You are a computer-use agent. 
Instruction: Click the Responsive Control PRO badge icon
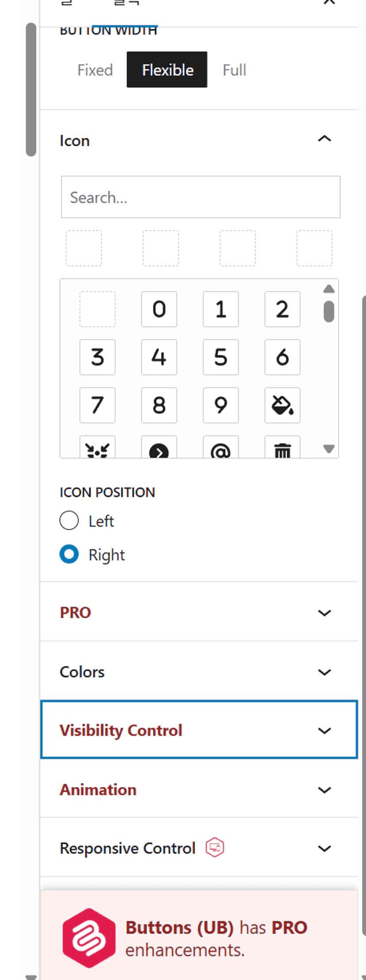click(215, 848)
